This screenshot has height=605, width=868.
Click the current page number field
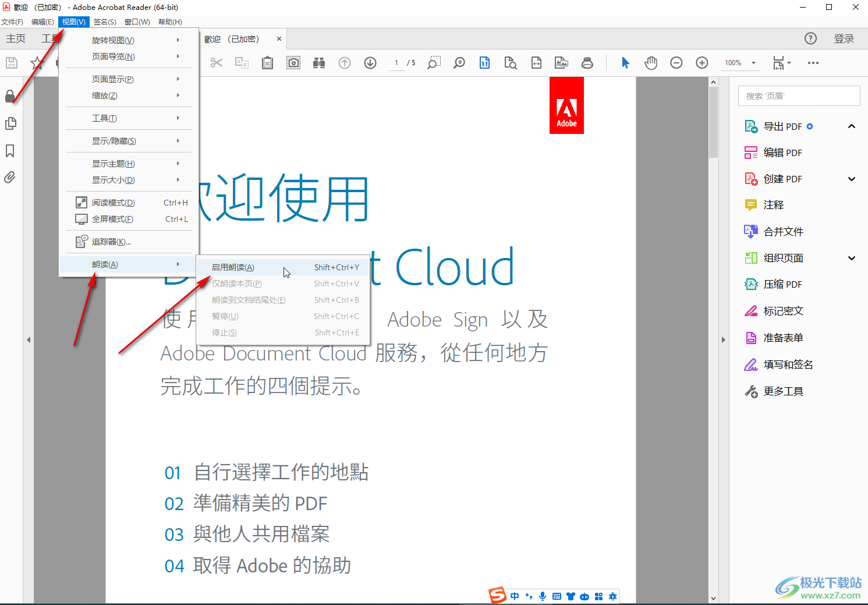[396, 63]
